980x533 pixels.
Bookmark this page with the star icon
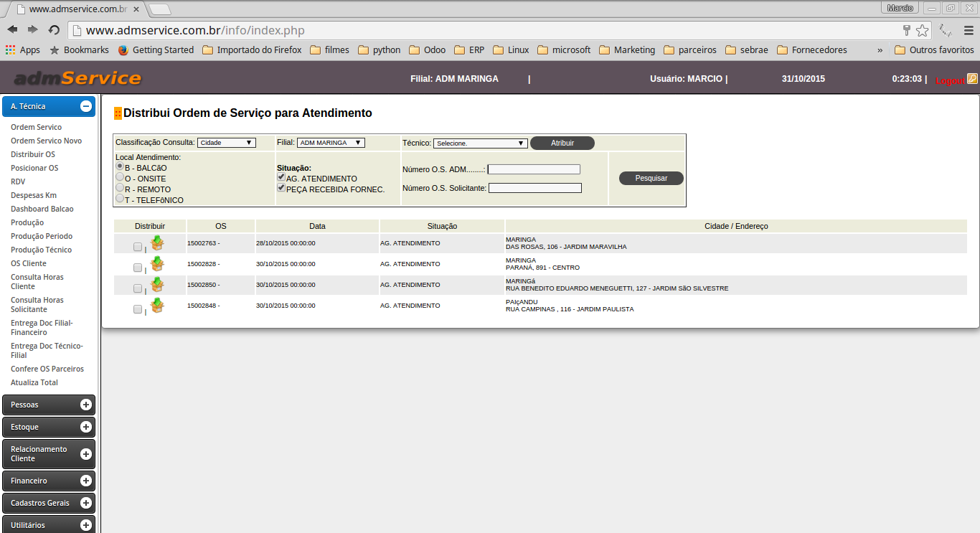pos(923,30)
